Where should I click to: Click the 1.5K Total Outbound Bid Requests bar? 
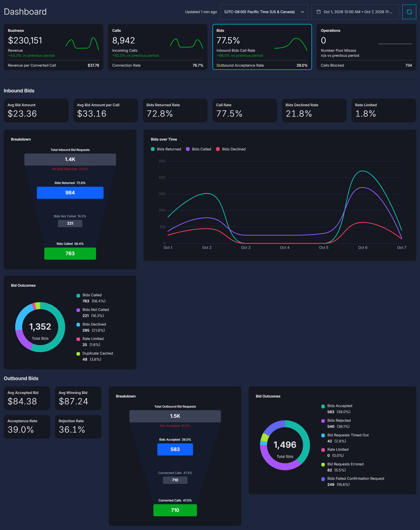pyautogui.click(x=175, y=416)
